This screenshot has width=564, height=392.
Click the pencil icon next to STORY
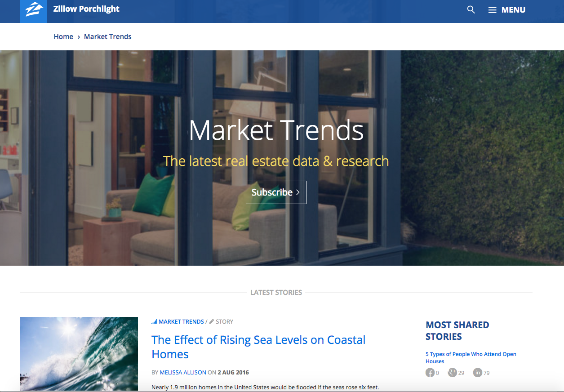point(211,321)
